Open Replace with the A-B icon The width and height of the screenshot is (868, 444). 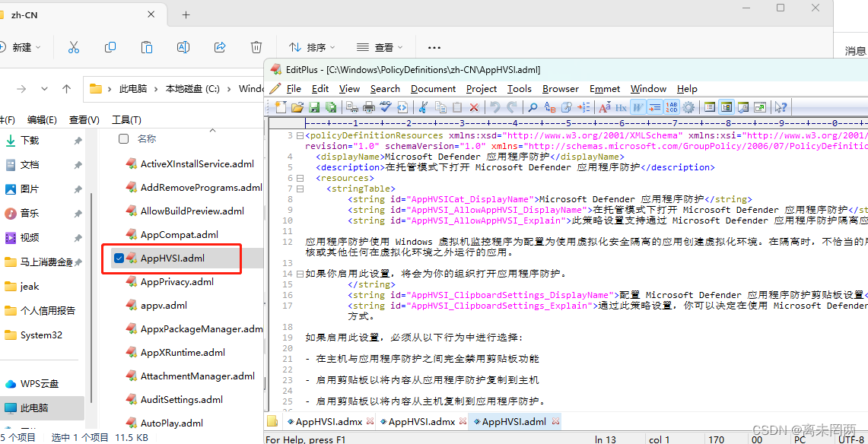550,107
